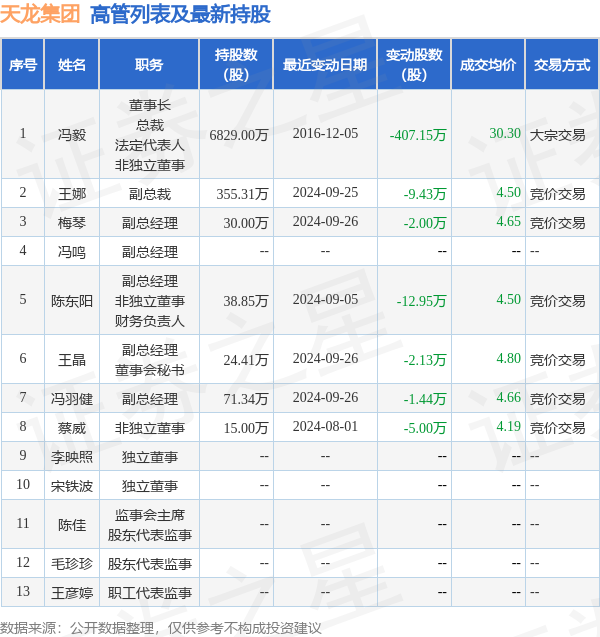This screenshot has height=637, width=600.
Task: Click the date 2024-09-25
Action: 325,192
